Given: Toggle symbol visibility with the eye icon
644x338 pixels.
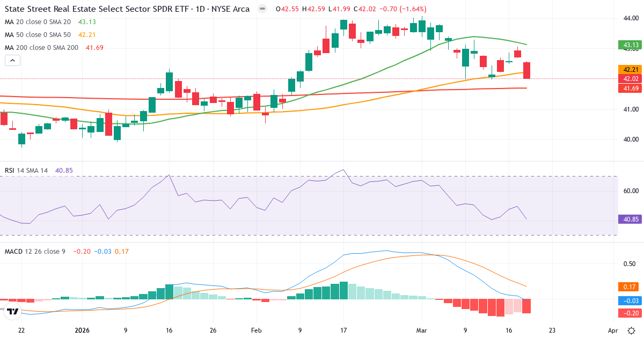Looking at the screenshot, I should point(261,9).
